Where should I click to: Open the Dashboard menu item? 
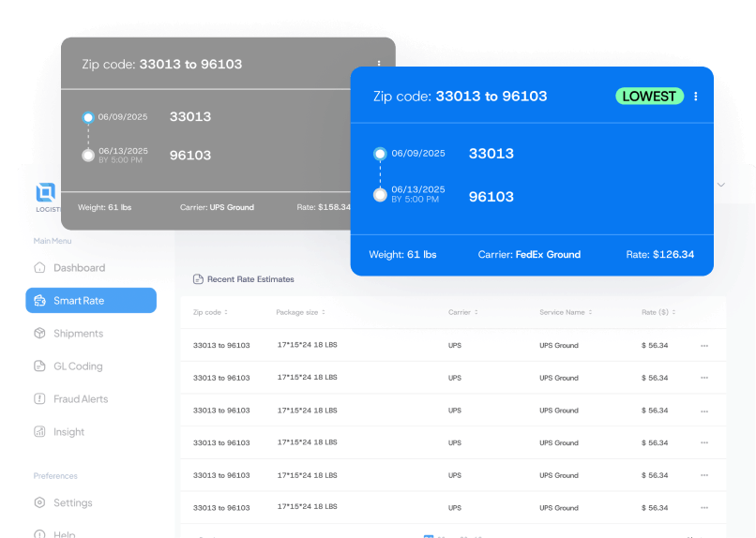click(79, 268)
